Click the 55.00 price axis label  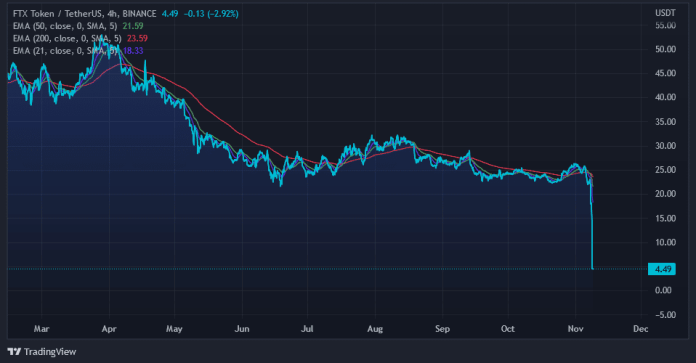click(x=665, y=25)
